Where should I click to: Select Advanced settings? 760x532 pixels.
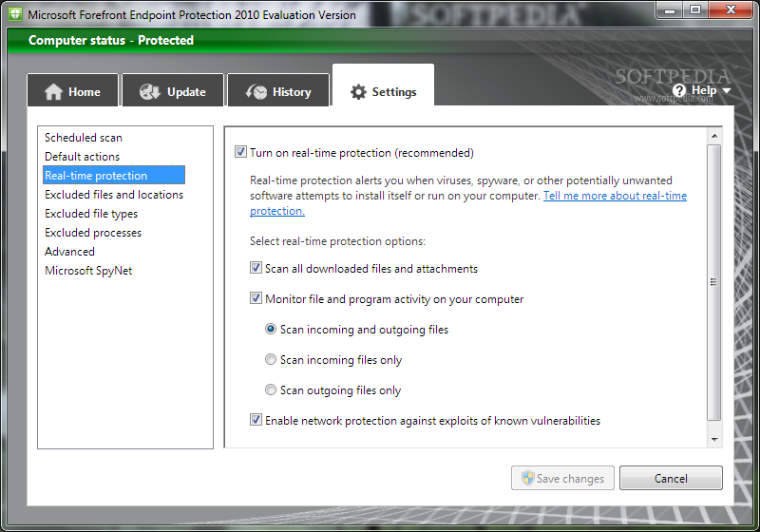69,252
